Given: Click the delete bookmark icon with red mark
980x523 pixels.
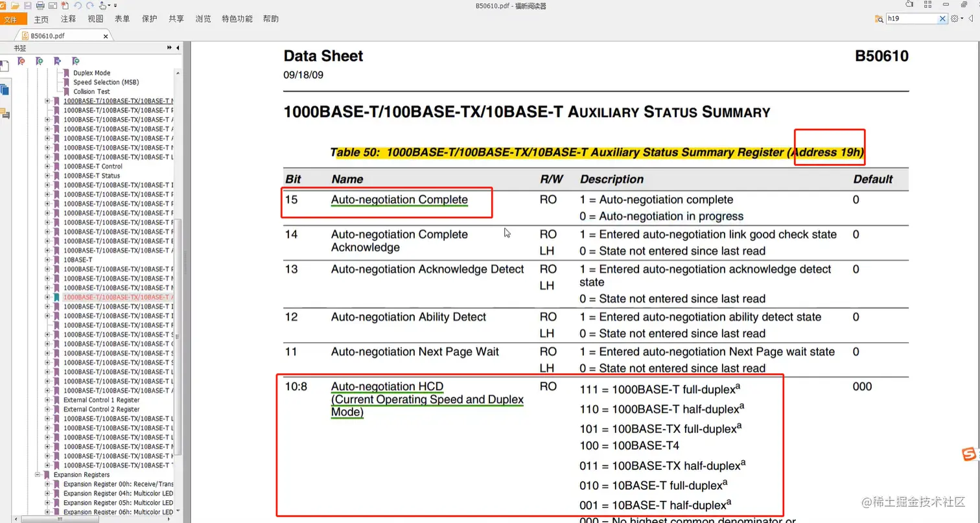Looking at the screenshot, I should click(21, 61).
